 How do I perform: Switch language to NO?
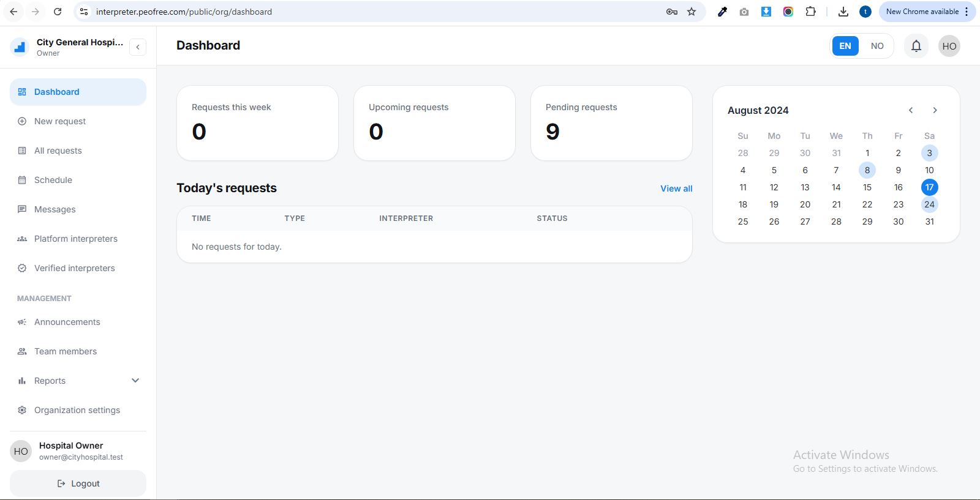[x=876, y=46]
